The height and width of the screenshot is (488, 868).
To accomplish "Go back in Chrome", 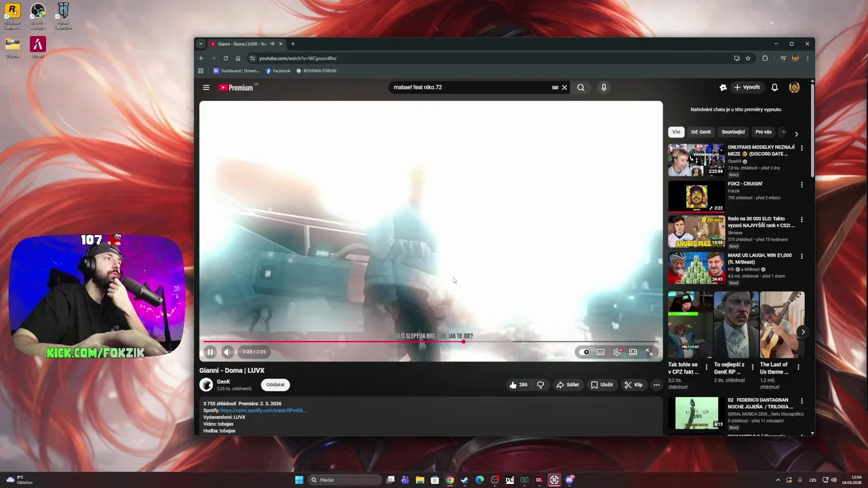I will pyautogui.click(x=201, y=58).
